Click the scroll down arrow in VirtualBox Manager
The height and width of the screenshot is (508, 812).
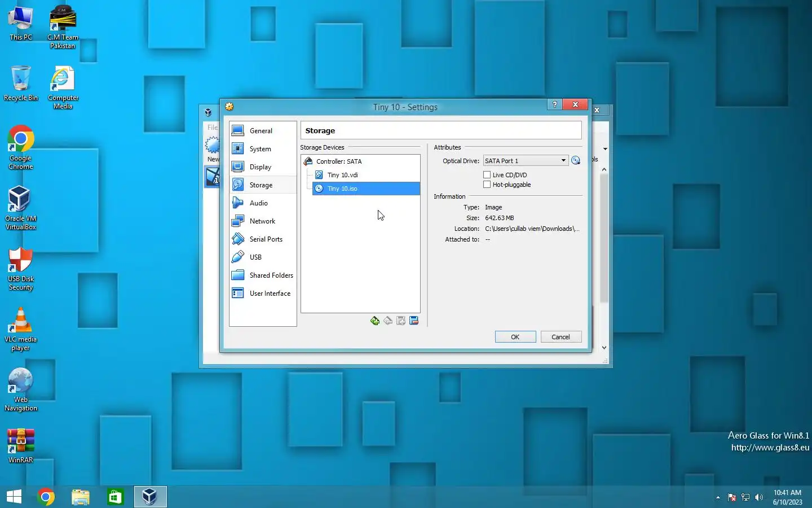click(x=604, y=348)
